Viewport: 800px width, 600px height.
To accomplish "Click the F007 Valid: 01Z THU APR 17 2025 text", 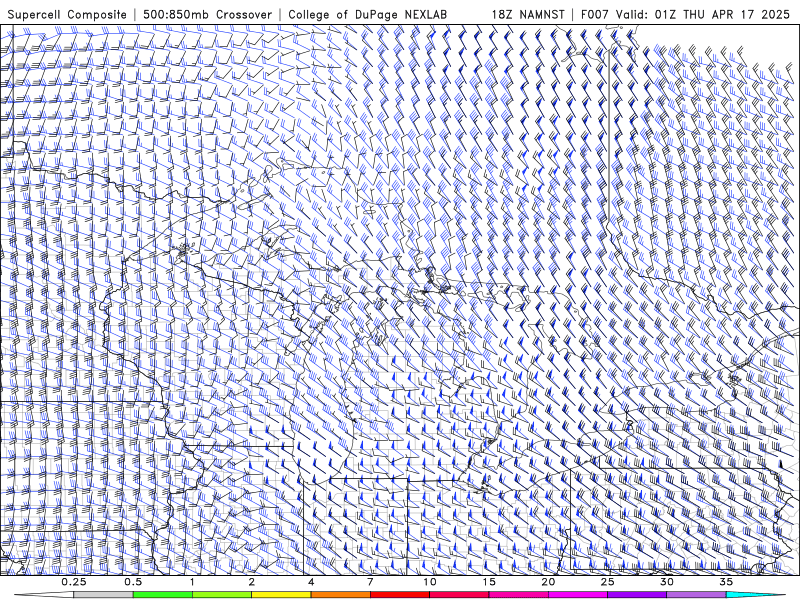I will click(x=685, y=15).
